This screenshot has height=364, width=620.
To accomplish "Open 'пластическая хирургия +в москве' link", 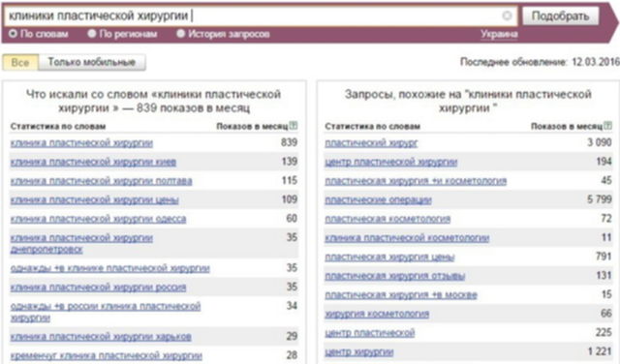I will pyautogui.click(x=401, y=294).
